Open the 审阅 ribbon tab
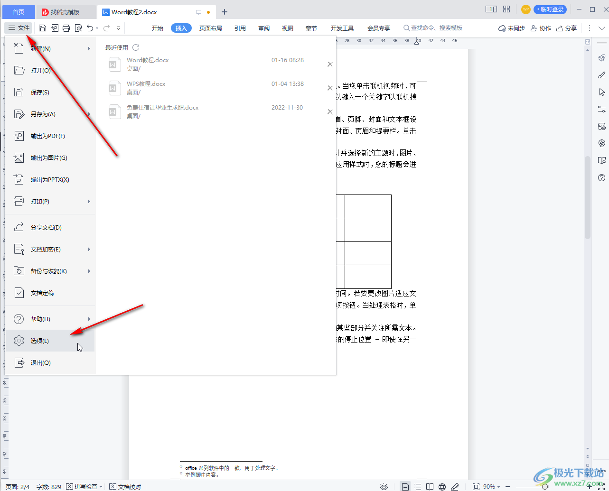This screenshot has width=609, height=491. [x=264, y=28]
